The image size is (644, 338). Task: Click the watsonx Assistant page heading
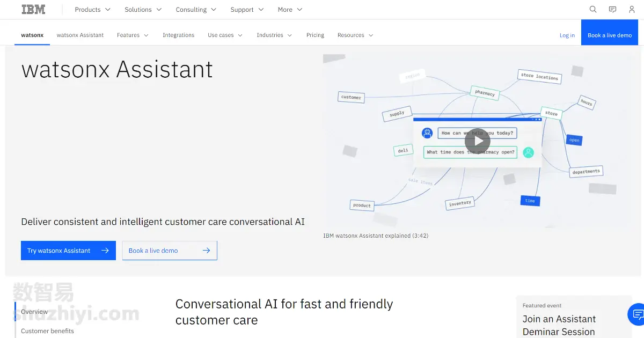(x=117, y=69)
